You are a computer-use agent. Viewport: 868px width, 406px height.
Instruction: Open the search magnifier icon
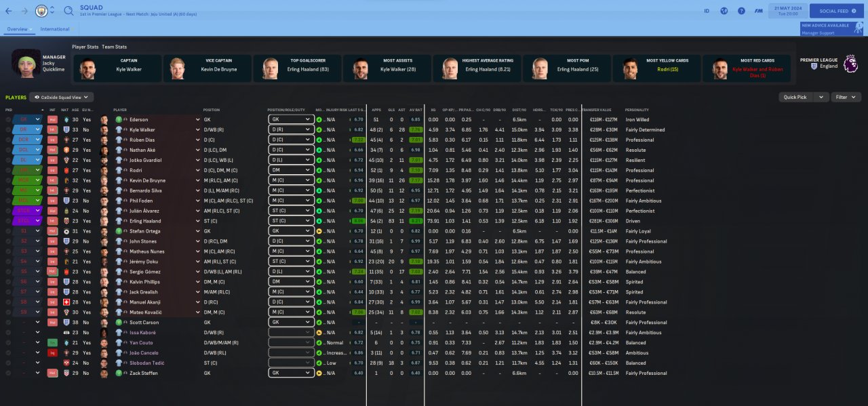(68, 11)
